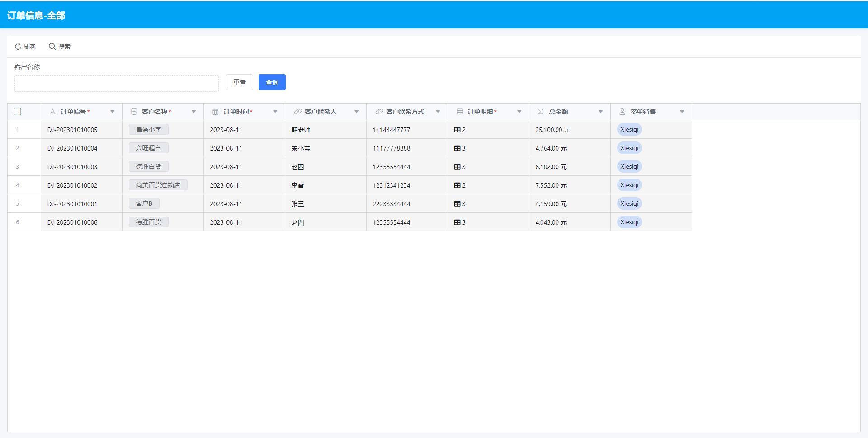The width and height of the screenshot is (868, 438).
Task: Click the 尚美百货连锁店 customer tag
Action: 158,185
